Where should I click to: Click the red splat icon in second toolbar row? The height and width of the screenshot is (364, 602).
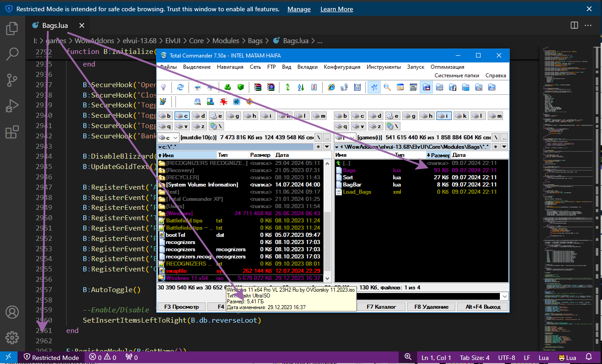tap(223, 102)
